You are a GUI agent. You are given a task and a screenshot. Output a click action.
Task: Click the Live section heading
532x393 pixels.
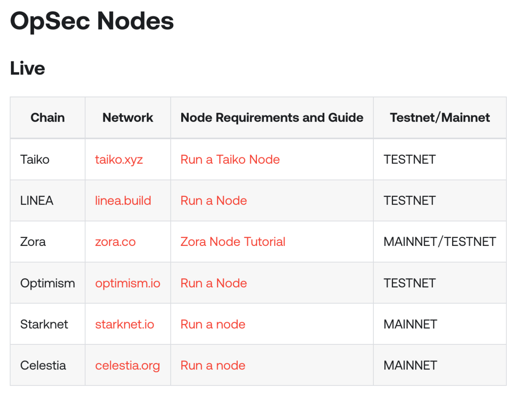point(28,68)
